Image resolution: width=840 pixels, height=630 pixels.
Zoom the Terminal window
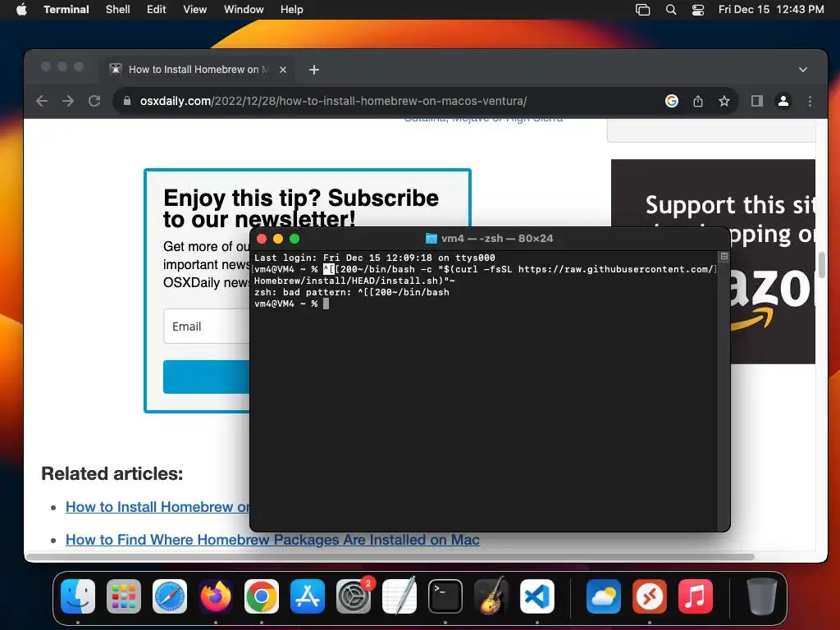click(x=294, y=239)
